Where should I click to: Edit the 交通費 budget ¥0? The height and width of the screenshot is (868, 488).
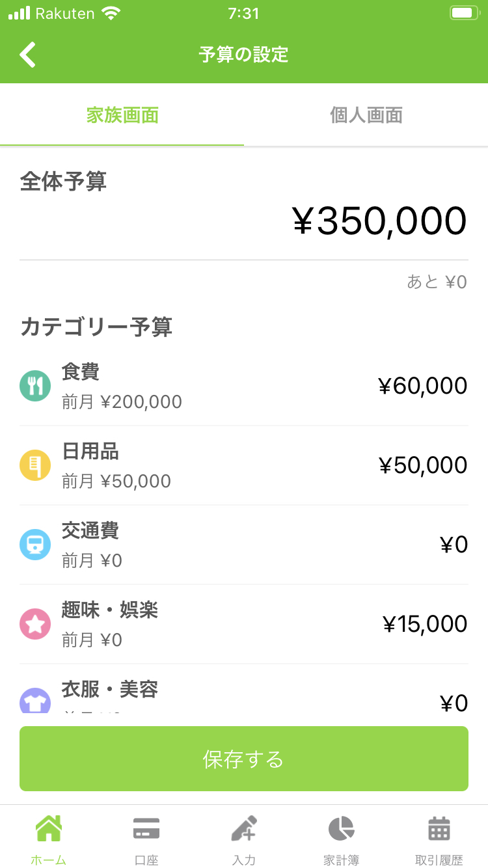click(454, 545)
